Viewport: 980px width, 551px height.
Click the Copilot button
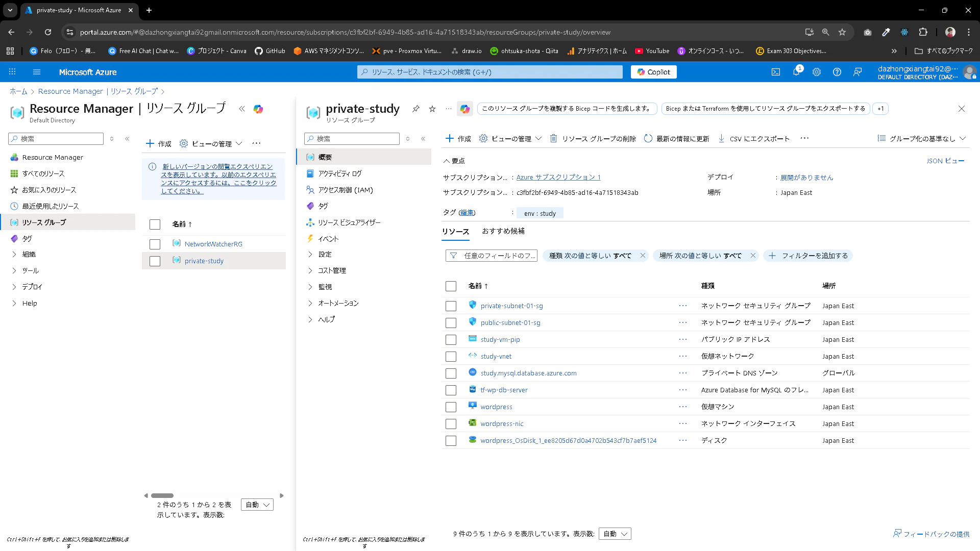(x=653, y=72)
